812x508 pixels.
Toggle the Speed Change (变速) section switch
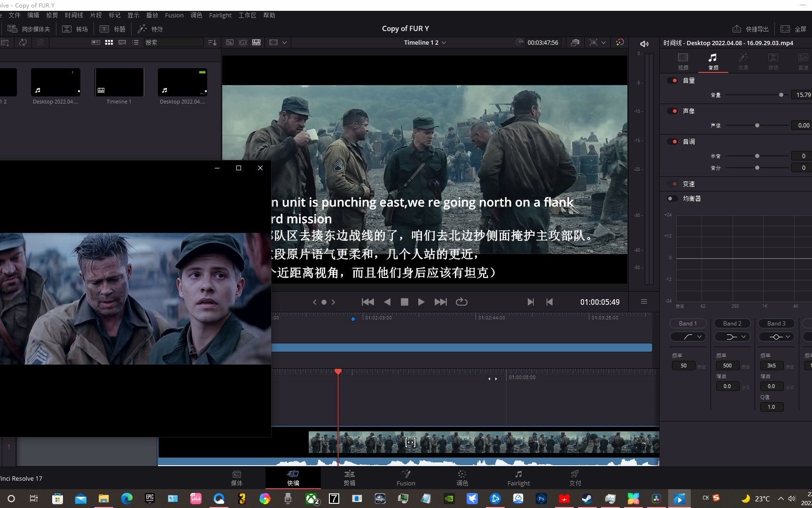point(672,184)
